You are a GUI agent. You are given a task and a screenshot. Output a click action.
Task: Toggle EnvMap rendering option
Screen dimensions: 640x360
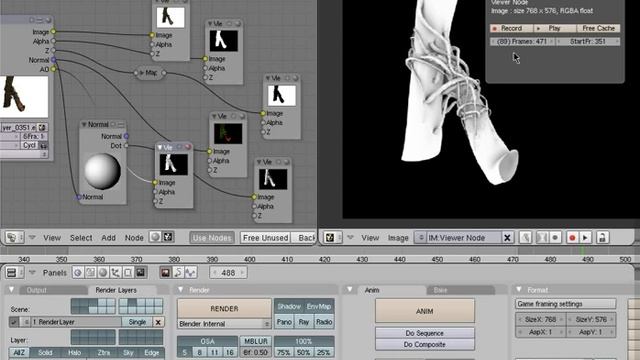click(x=319, y=307)
